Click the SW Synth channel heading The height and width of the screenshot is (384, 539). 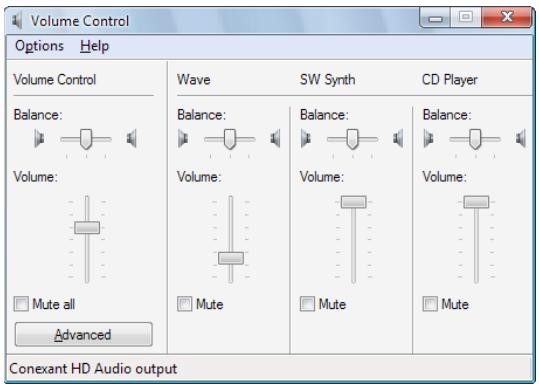[328, 80]
